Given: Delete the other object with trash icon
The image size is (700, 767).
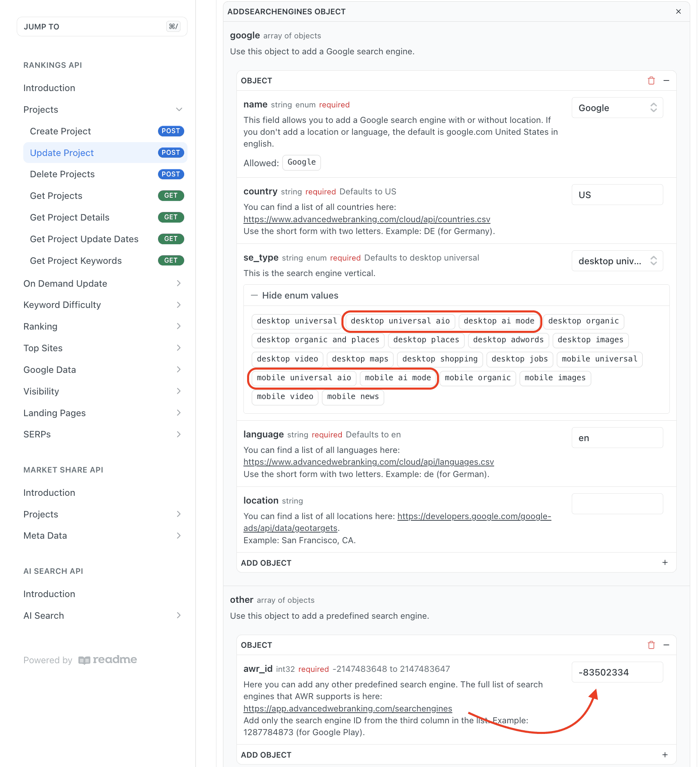Looking at the screenshot, I should pyautogui.click(x=651, y=645).
